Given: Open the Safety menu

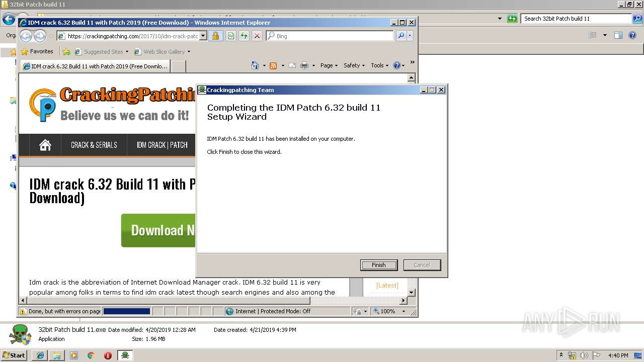Looking at the screenshot, I should tap(354, 65).
